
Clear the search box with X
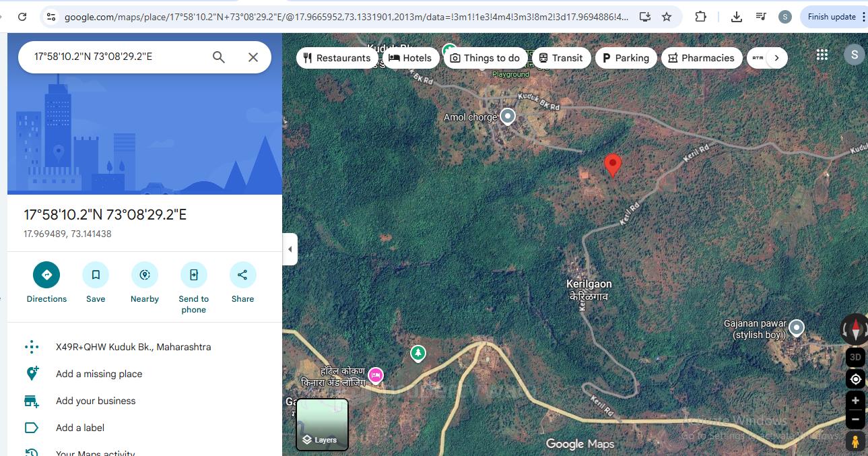(x=253, y=57)
